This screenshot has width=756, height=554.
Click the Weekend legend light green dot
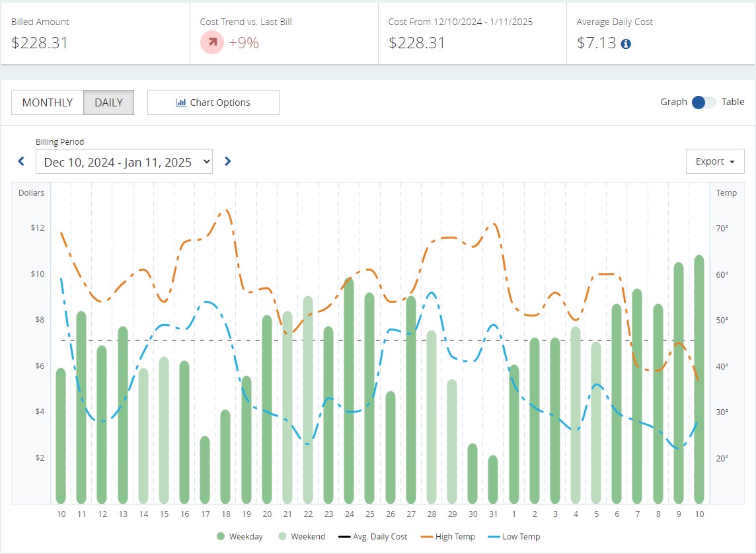coord(283,537)
